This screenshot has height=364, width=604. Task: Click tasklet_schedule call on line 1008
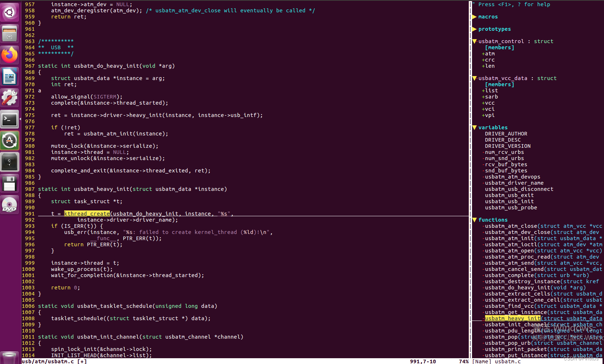(x=77, y=318)
